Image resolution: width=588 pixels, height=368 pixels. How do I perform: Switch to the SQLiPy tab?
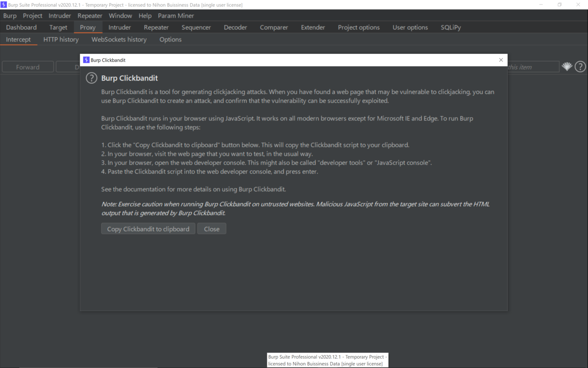[x=451, y=27]
